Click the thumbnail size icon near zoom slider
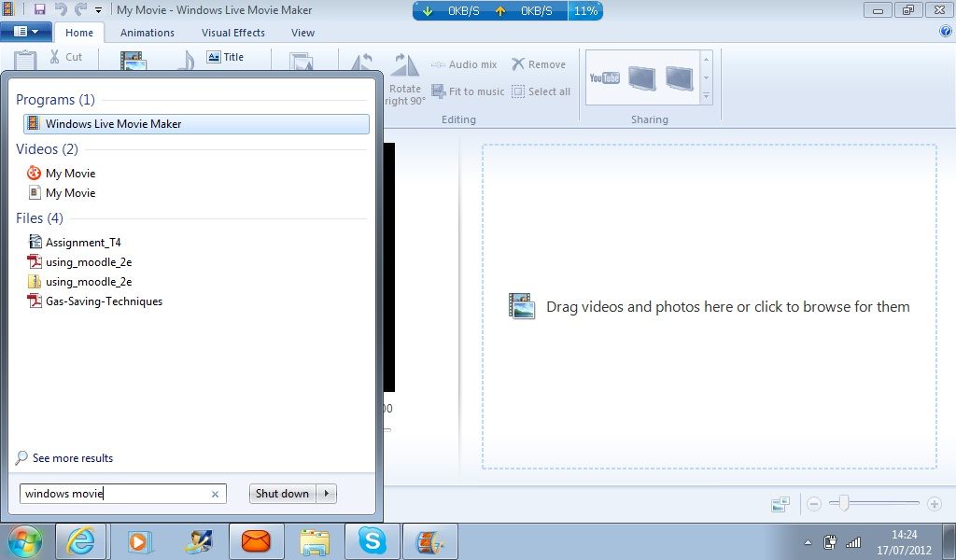 pyautogui.click(x=780, y=504)
